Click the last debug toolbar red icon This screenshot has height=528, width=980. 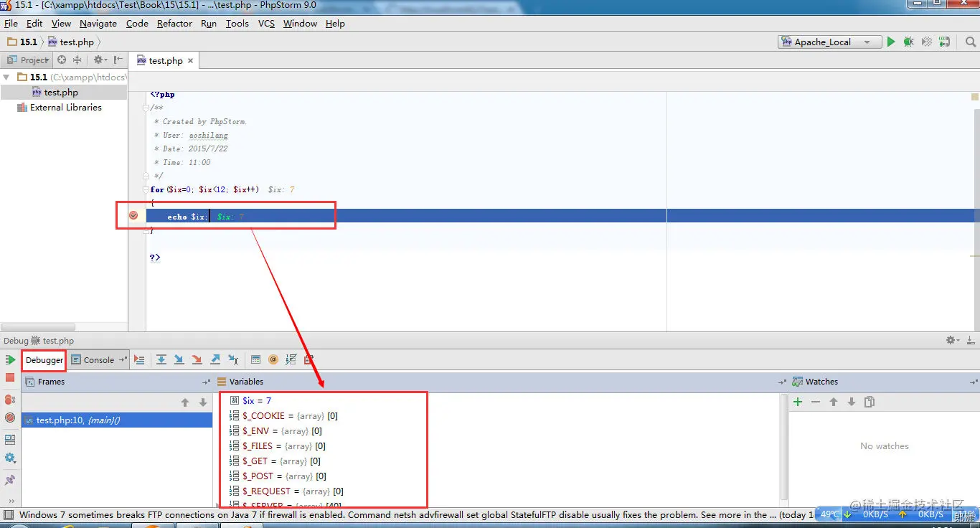(x=309, y=359)
